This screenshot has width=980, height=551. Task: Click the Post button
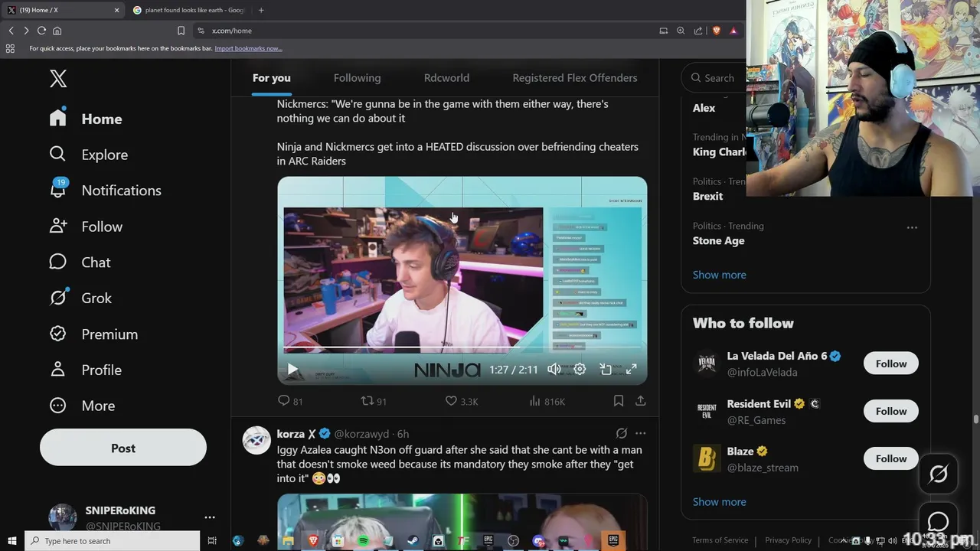pyautogui.click(x=123, y=448)
